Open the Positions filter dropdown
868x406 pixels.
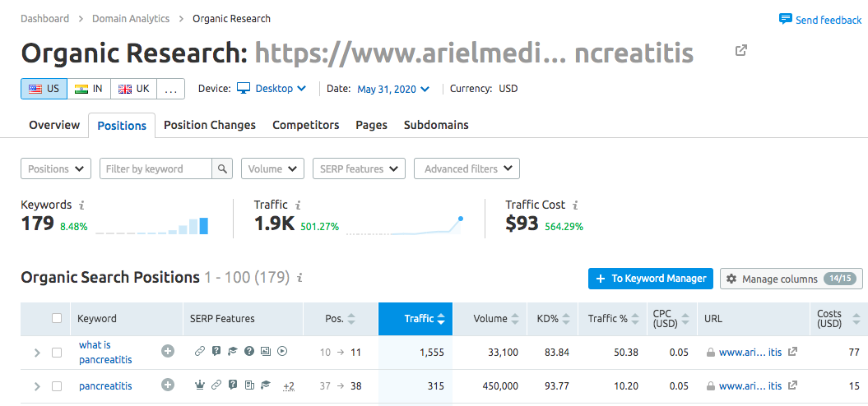(56, 169)
